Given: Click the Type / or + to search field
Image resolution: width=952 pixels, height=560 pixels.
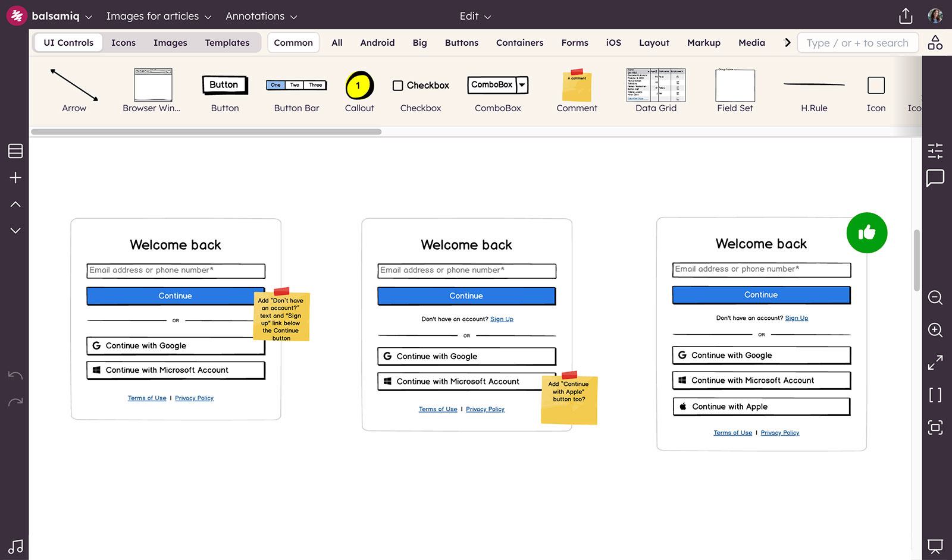Looking at the screenshot, I should click(857, 42).
